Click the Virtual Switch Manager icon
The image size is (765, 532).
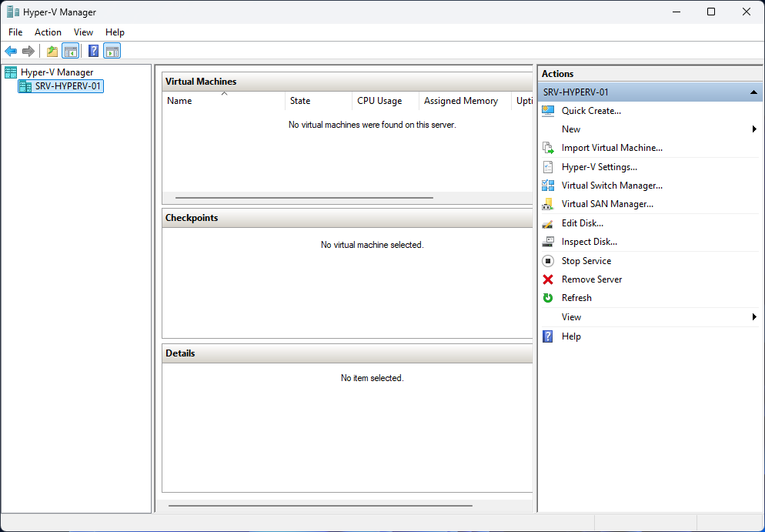[x=549, y=185]
